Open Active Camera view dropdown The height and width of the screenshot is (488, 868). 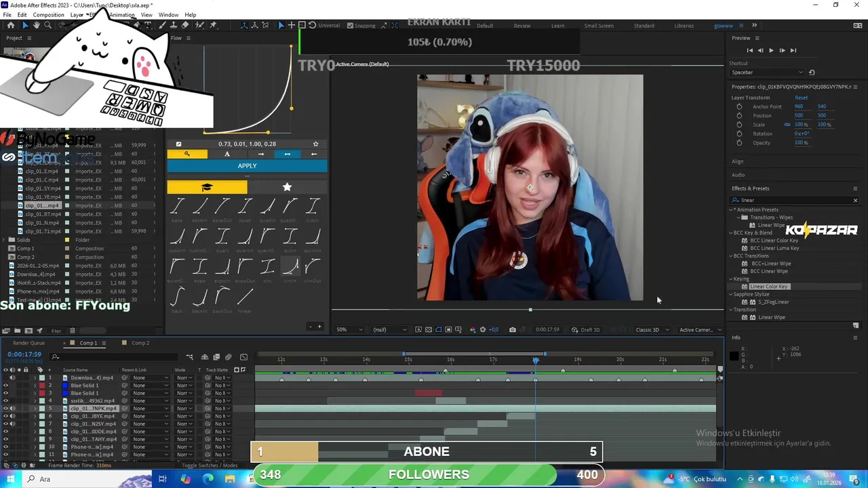(700, 330)
